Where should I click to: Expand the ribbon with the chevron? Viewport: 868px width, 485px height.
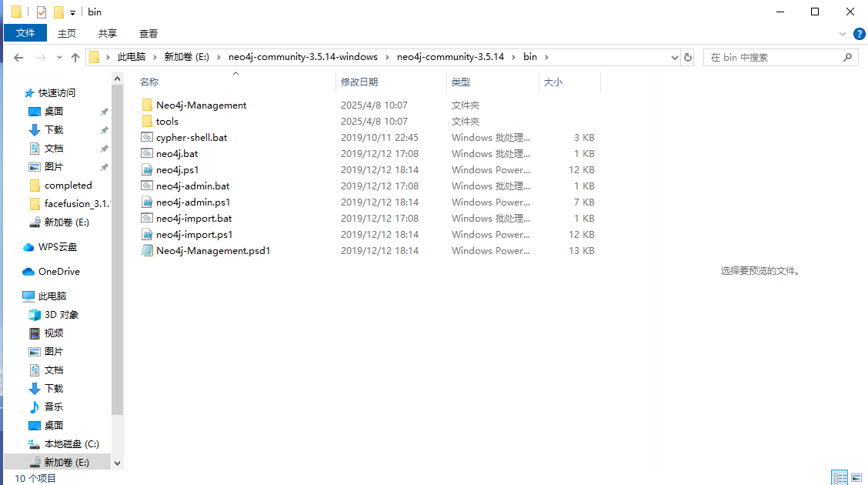pos(842,34)
